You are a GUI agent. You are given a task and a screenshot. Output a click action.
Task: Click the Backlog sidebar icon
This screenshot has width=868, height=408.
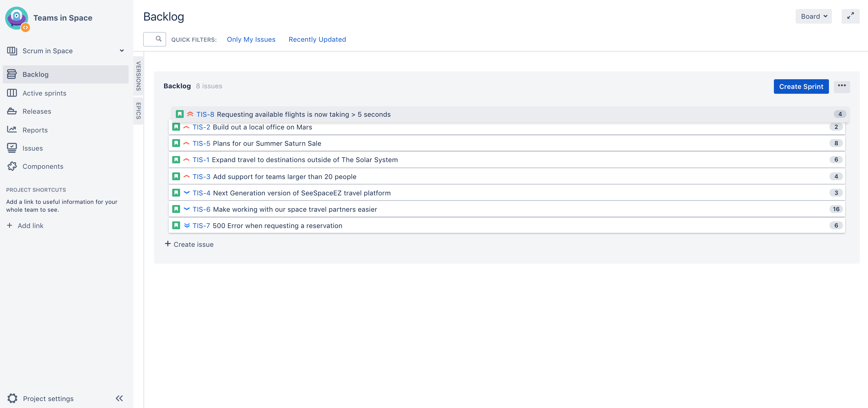pos(12,74)
